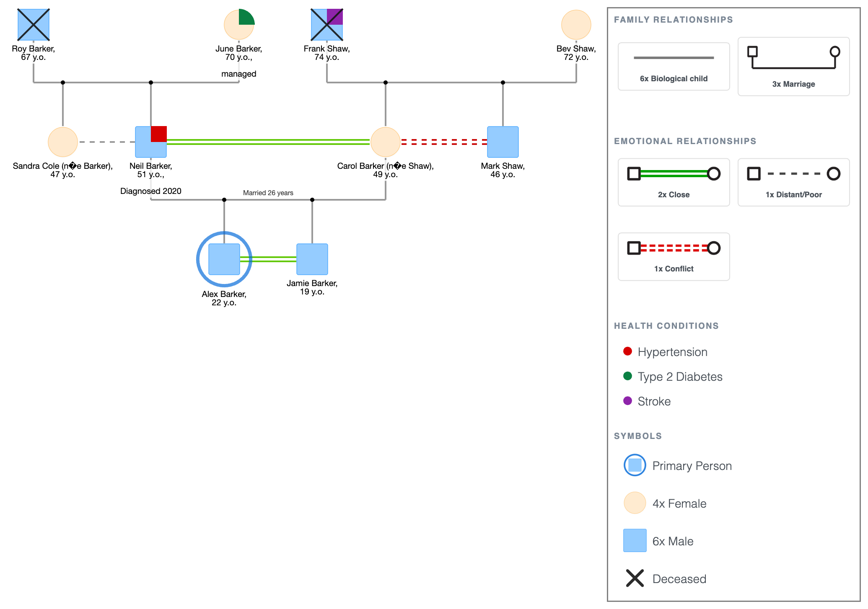Click the Female legend circle symbol

click(635, 503)
